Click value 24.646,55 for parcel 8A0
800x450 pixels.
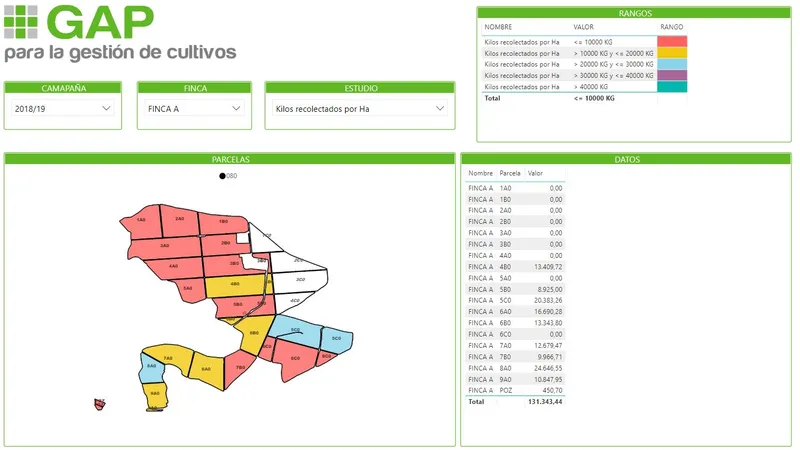coord(548,368)
